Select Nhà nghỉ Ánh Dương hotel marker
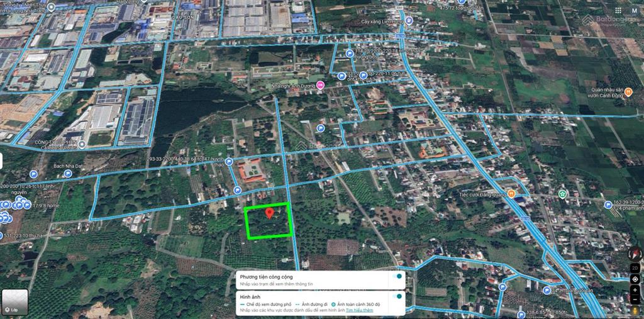This screenshot has height=319, width=644. point(321,85)
